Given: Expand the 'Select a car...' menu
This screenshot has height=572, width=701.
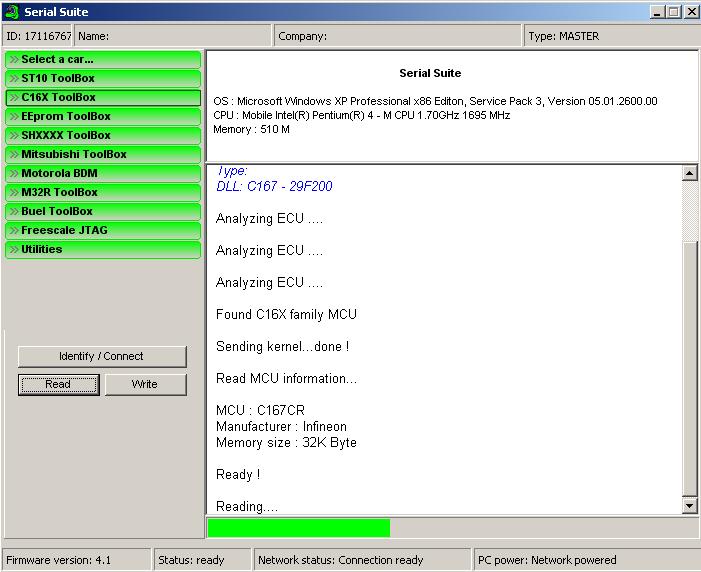Looking at the screenshot, I should click(x=103, y=59).
